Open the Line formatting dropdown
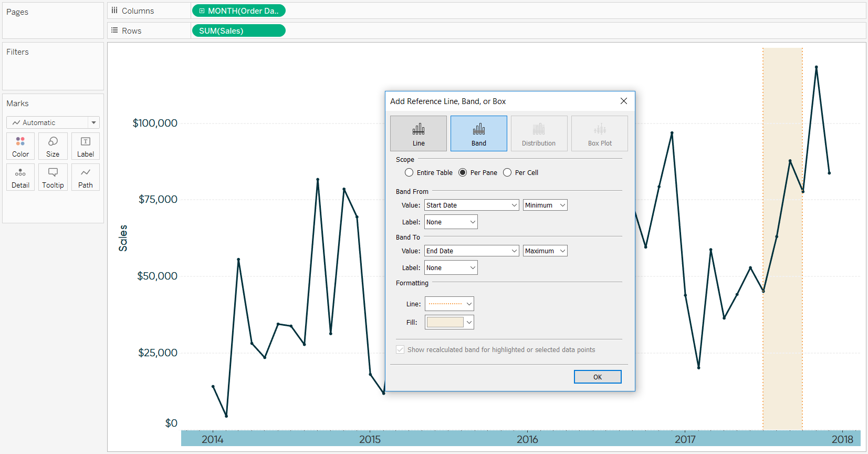Screen dimensions: 868x454 click(x=449, y=304)
